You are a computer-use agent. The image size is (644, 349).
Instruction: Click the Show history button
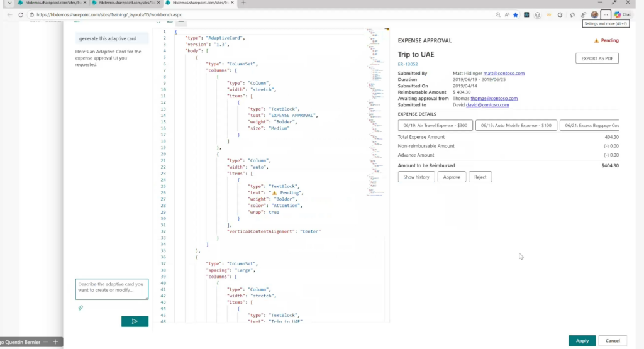pos(416,177)
